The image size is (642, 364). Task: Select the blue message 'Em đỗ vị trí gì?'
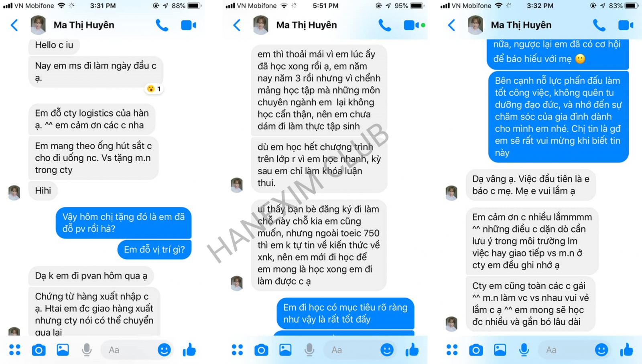click(x=154, y=249)
